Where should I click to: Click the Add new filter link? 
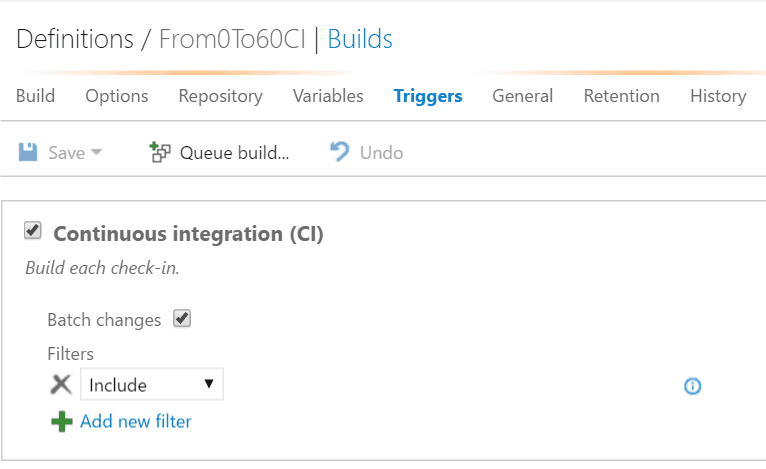click(x=136, y=421)
